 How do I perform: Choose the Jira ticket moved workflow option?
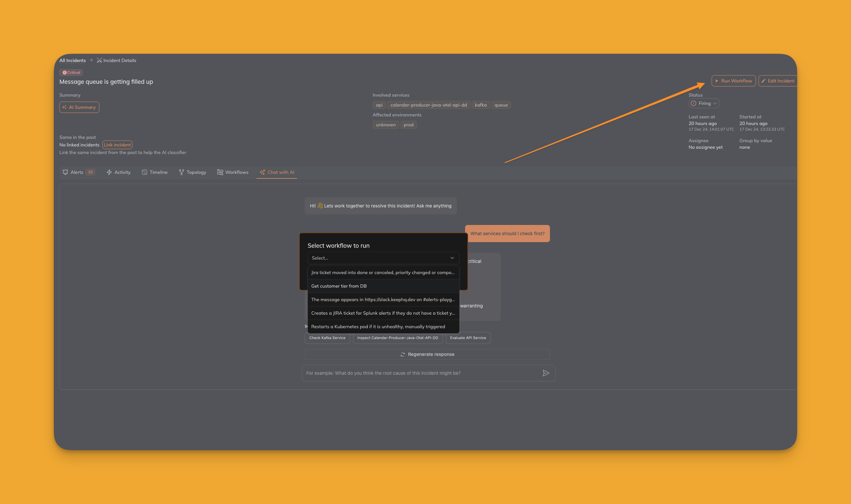click(383, 272)
